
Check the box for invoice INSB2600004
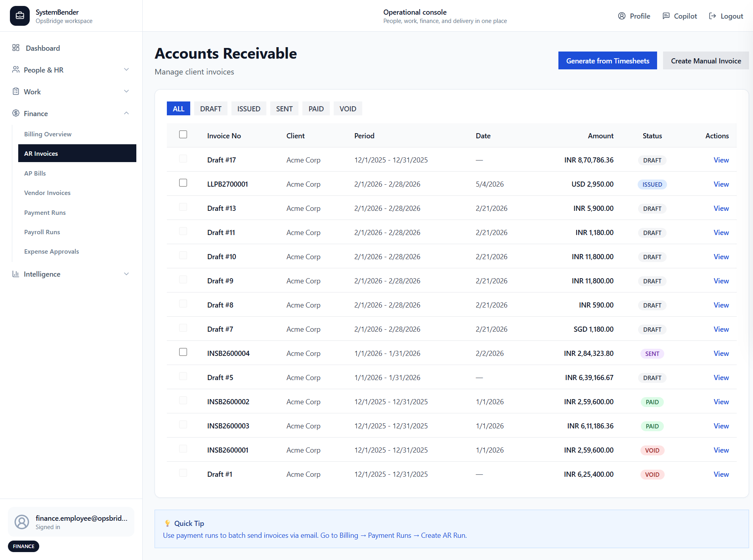(x=183, y=352)
